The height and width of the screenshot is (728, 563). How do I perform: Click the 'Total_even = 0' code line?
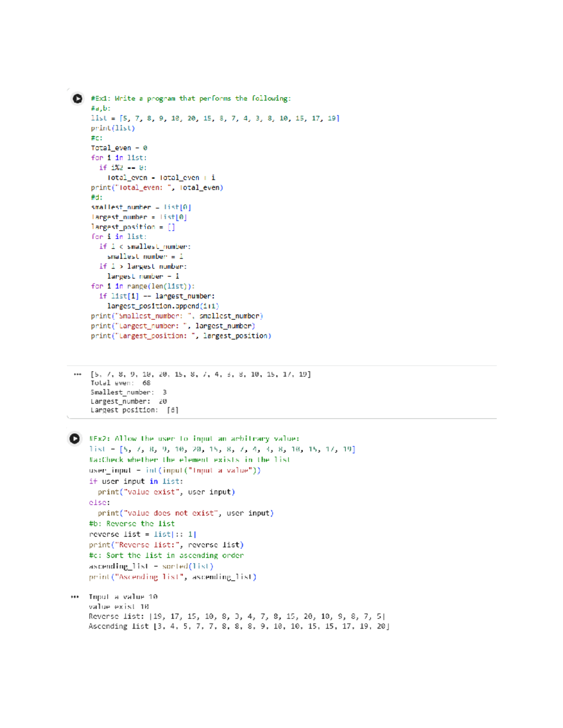(119, 148)
